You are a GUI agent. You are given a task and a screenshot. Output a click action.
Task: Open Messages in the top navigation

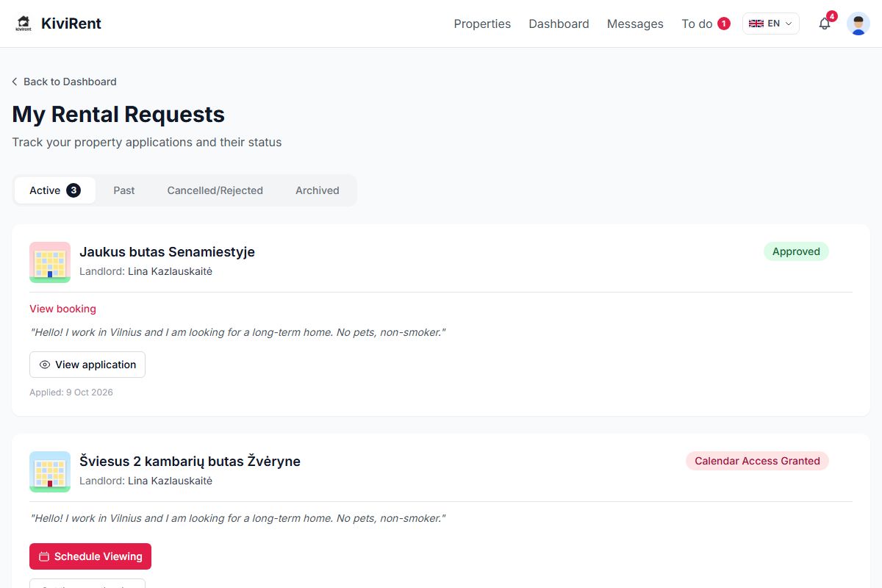coord(635,24)
